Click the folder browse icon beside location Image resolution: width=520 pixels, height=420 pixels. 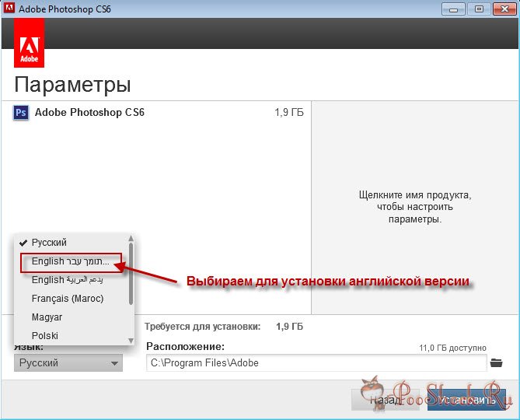(496, 362)
